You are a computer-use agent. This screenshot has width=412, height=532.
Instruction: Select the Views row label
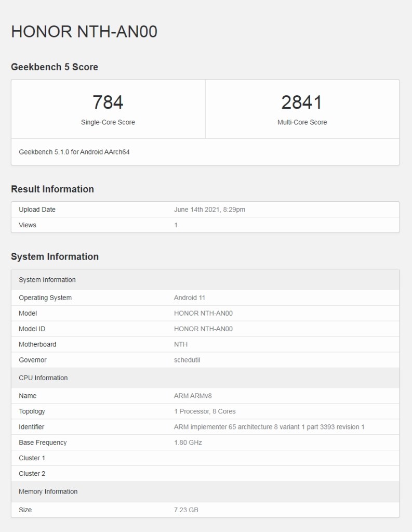tap(28, 225)
